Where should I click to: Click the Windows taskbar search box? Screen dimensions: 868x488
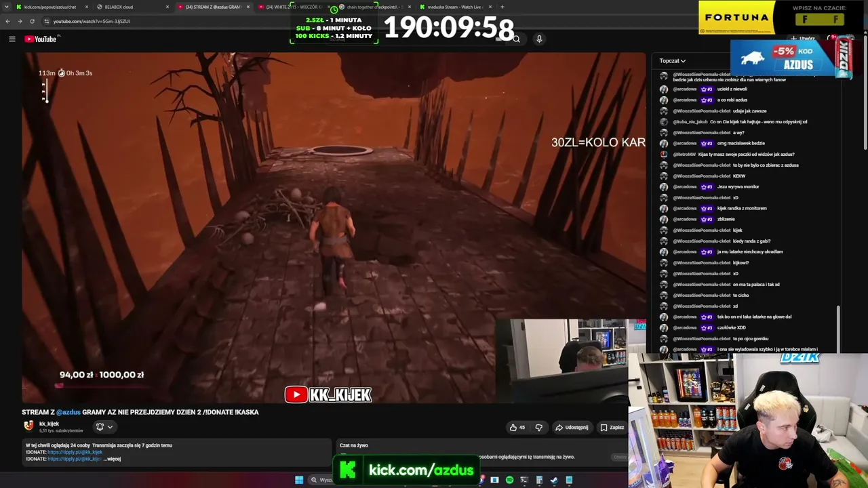point(321,480)
